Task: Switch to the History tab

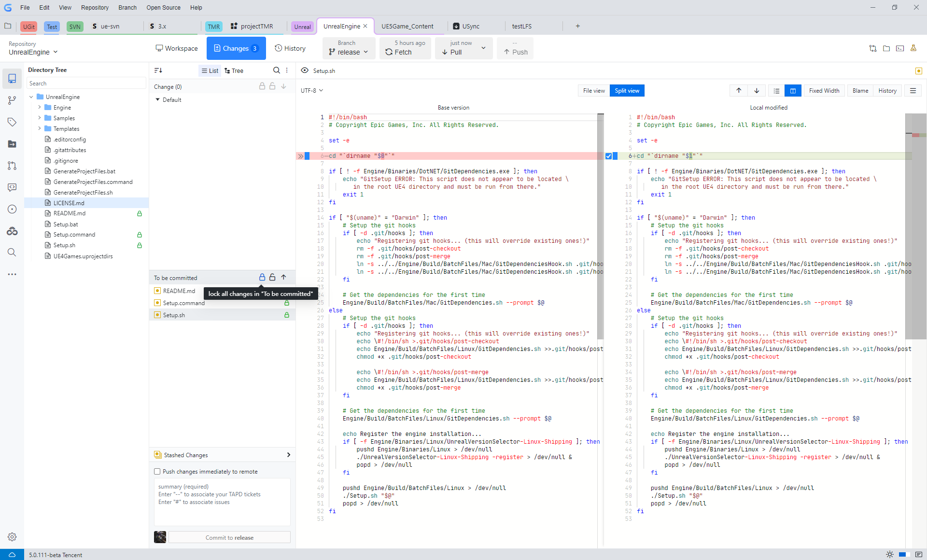Action: click(x=290, y=48)
